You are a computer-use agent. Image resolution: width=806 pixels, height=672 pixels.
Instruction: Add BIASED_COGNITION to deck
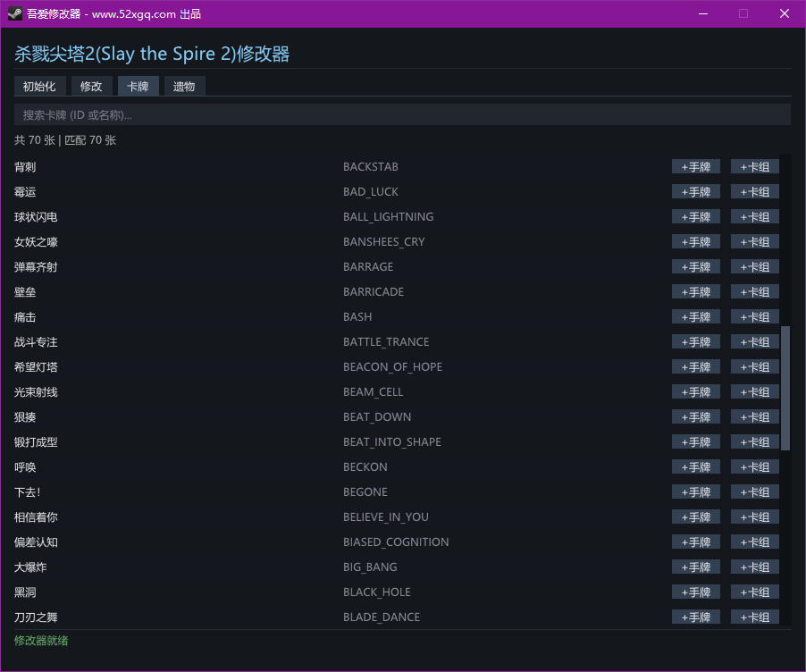tap(754, 542)
